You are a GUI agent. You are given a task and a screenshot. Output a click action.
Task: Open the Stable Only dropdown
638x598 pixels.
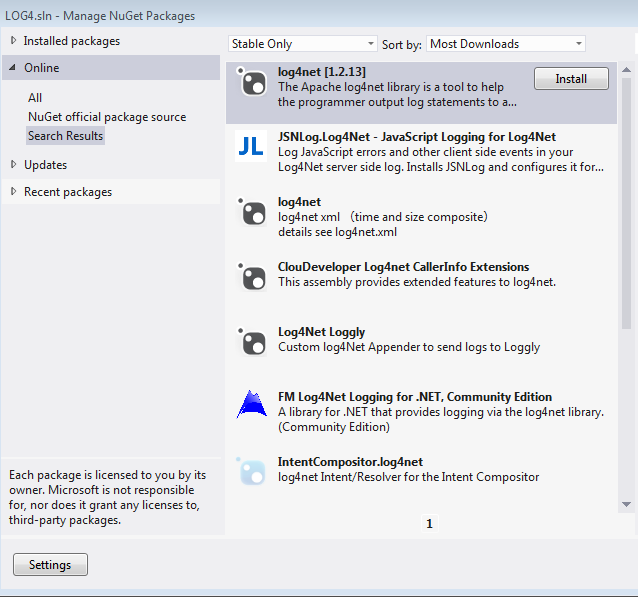point(303,44)
